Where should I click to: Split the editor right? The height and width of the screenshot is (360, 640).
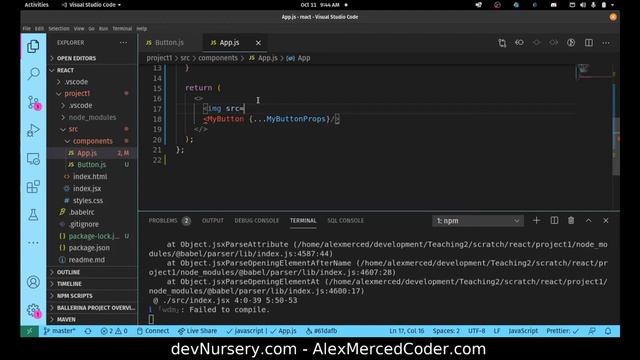point(589,42)
